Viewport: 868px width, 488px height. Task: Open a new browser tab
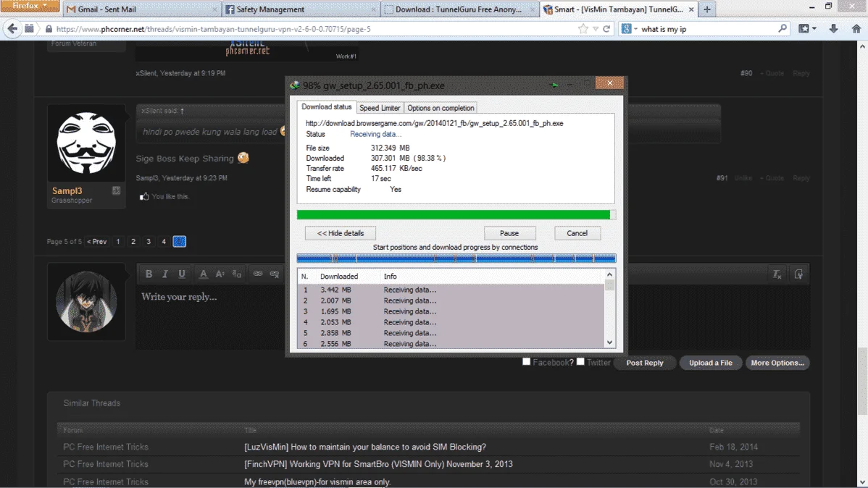point(707,9)
